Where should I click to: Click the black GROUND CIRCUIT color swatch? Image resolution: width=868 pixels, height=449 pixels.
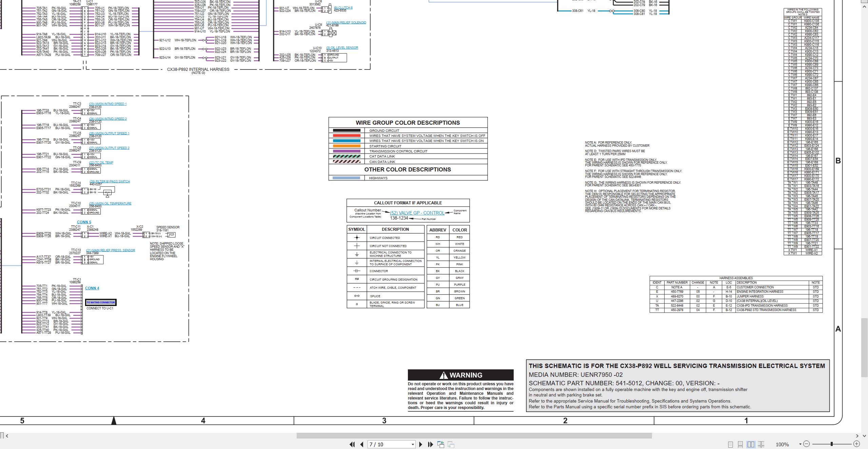point(347,130)
